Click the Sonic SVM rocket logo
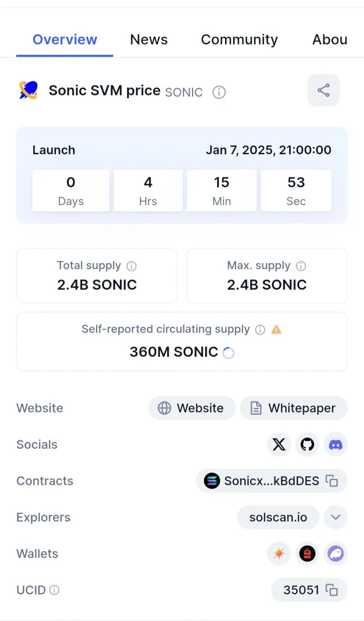Screen dimensions: 364x621 [x=28, y=90]
